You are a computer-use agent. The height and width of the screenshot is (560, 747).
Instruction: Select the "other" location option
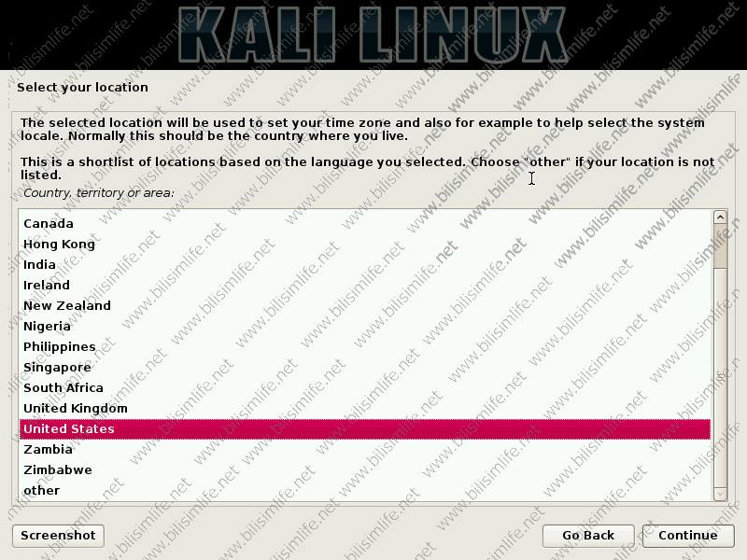pos(365,490)
